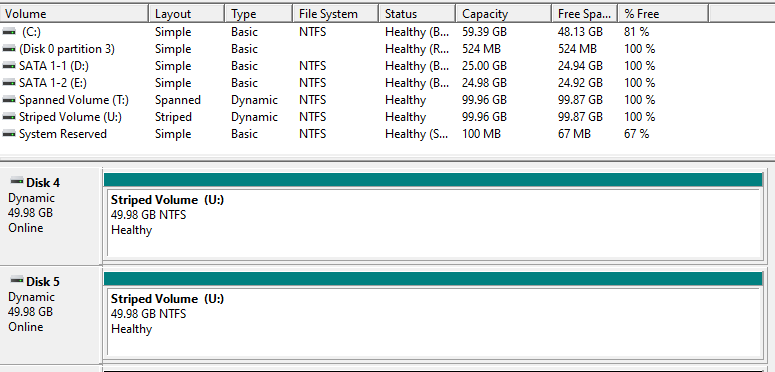
Task: Click the drive icon for Disk 0 partition 3
Action: click(9, 48)
